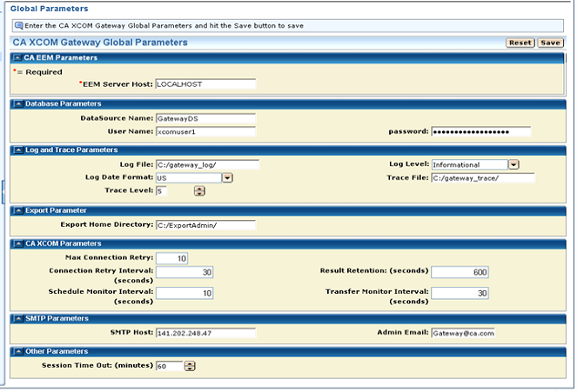This screenshot has width=577, height=392.
Task: Click the User Name field
Action: (205, 131)
